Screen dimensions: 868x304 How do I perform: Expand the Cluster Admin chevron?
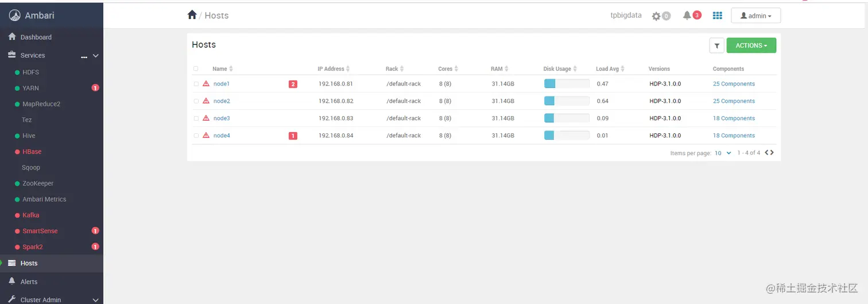(96, 300)
